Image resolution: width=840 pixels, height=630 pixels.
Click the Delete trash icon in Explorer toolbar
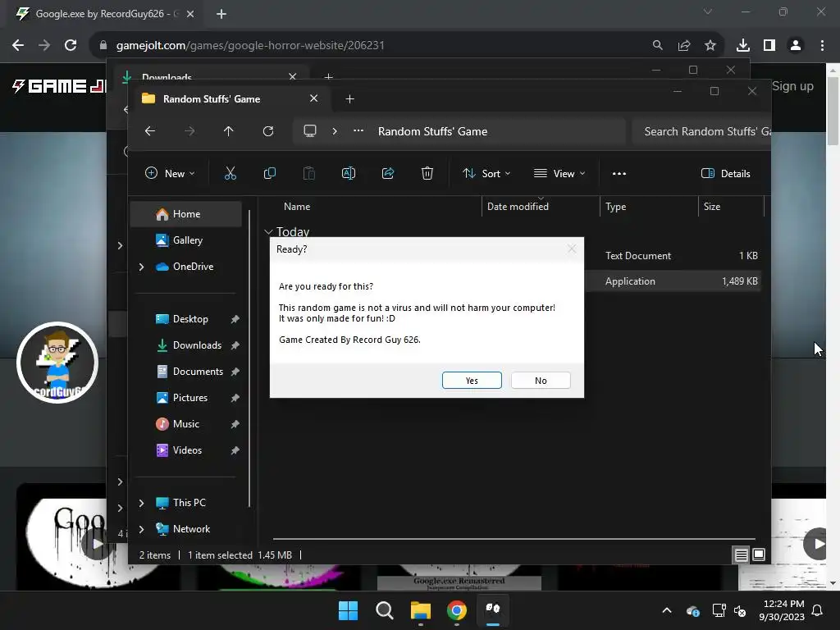pyautogui.click(x=427, y=173)
